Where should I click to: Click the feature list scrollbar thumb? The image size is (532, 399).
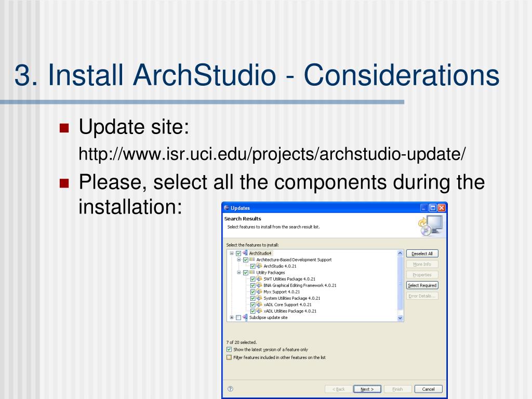[400, 283]
